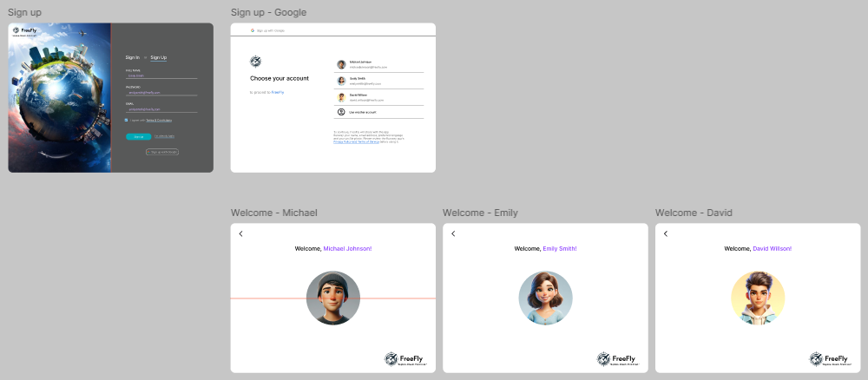The height and width of the screenshot is (380, 868).
Task: Select the 'Welcome - Michael' frame title
Action: (274, 213)
